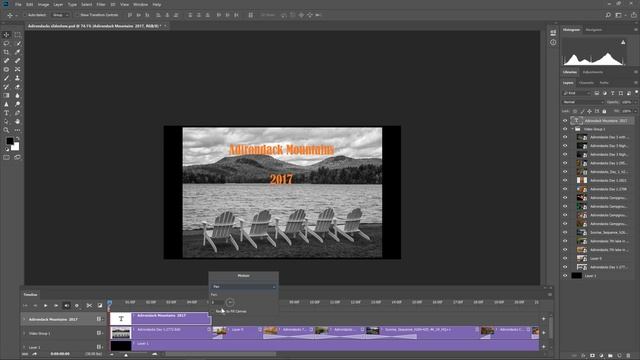Open the layer blend mode Normal dropdown
The height and width of the screenshot is (360, 640).
583,102
